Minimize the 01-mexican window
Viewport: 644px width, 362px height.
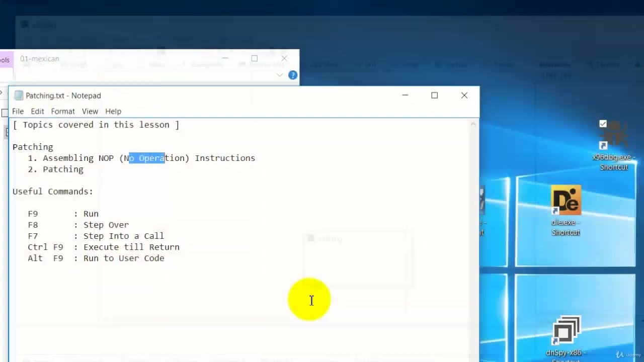tap(225, 59)
